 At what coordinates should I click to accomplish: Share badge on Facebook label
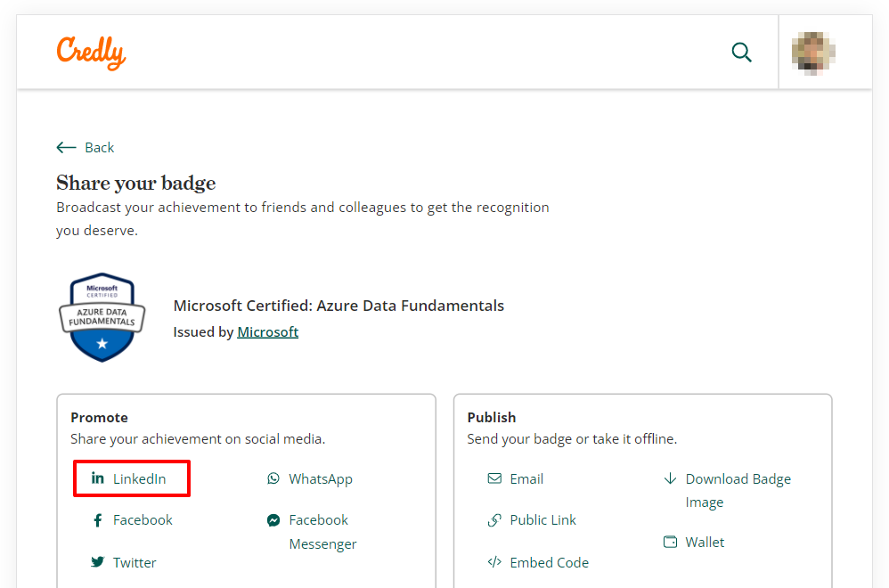pos(143,520)
